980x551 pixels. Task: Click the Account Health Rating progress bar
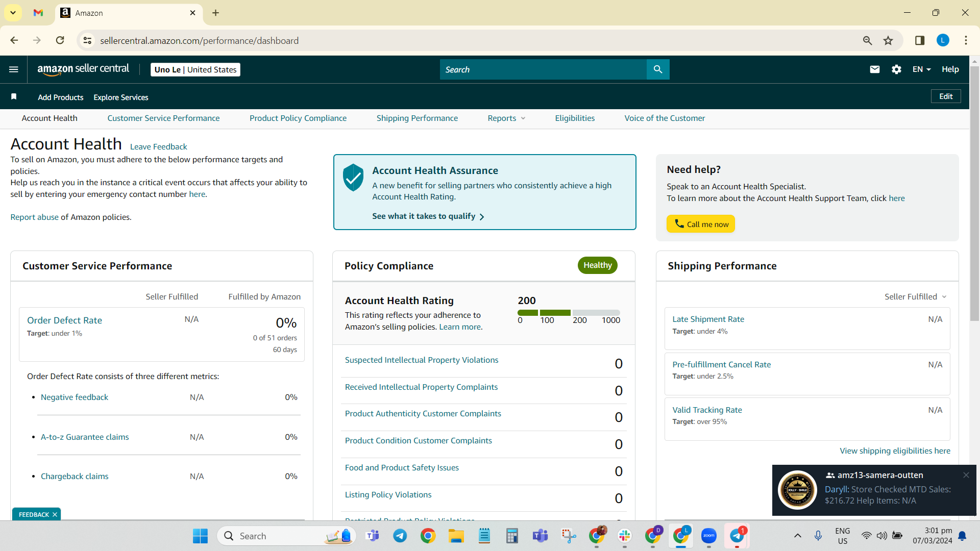point(569,313)
